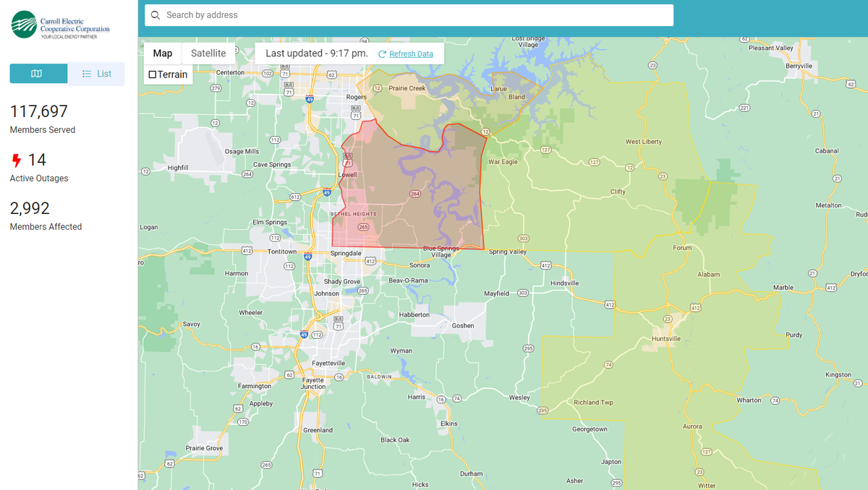Viewport: 868px width, 490px height.
Task: Click the Rogers map label
Action: tap(357, 97)
